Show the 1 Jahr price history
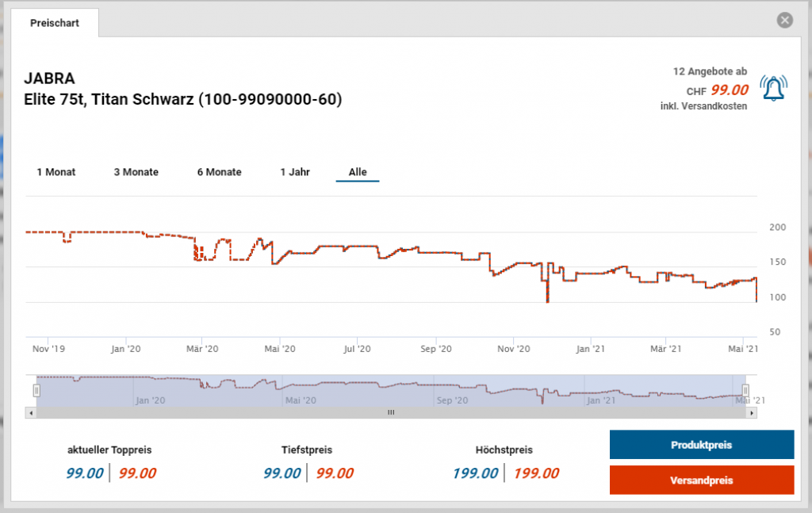Viewport: 812px width, 513px height. point(295,172)
